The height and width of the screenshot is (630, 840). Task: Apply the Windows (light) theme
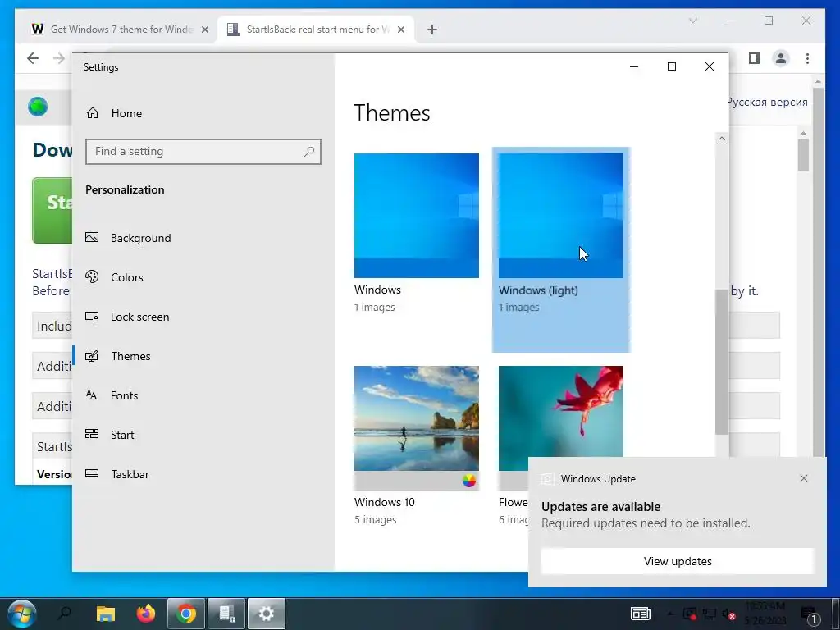[561, 216]
